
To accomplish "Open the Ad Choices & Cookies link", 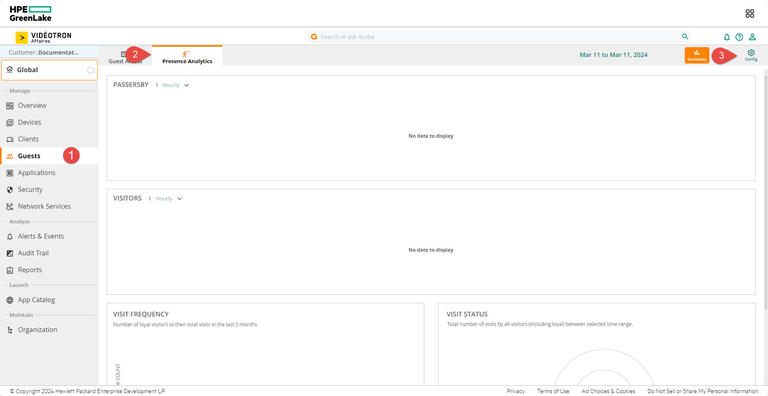I will tap(608, 391).
